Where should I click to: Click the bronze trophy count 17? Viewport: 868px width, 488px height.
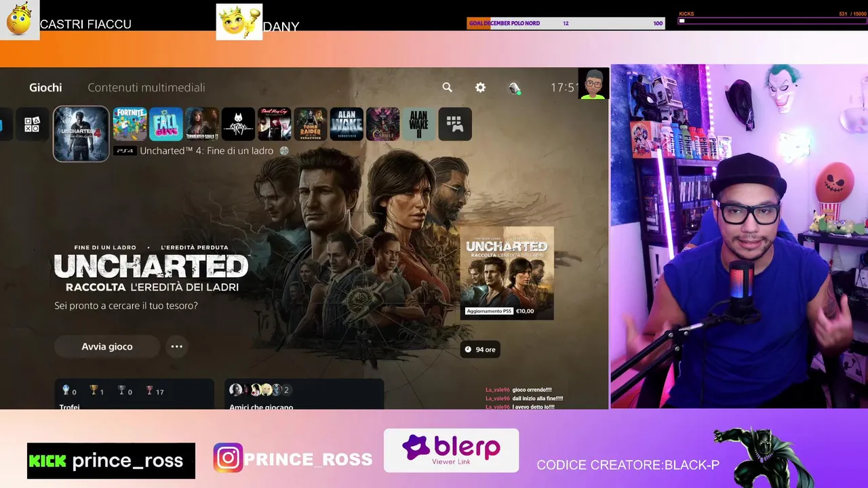155,391
